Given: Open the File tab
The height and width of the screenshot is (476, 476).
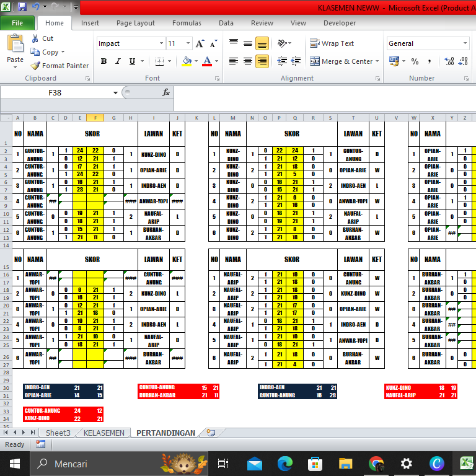Looking at the screenshot, I should [x=17, y=23].
